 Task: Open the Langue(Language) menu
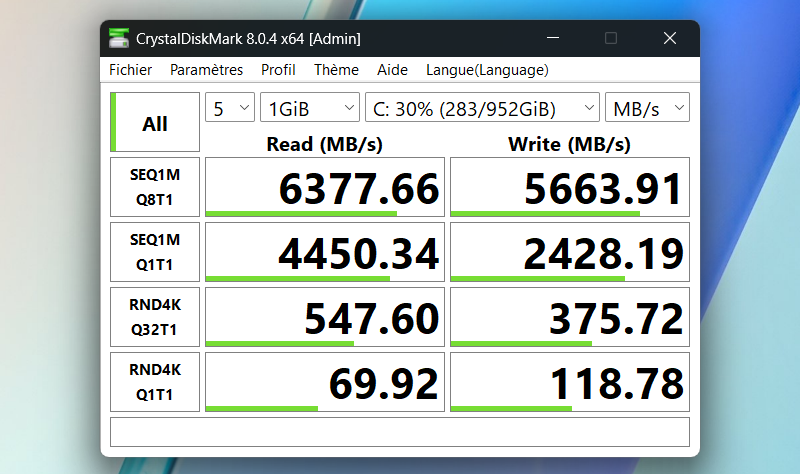(487, 70)
